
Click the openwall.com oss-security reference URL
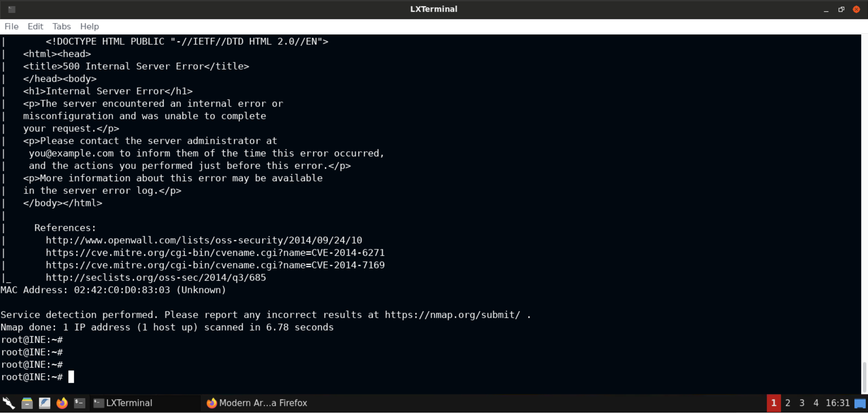(x=204, y=240)
